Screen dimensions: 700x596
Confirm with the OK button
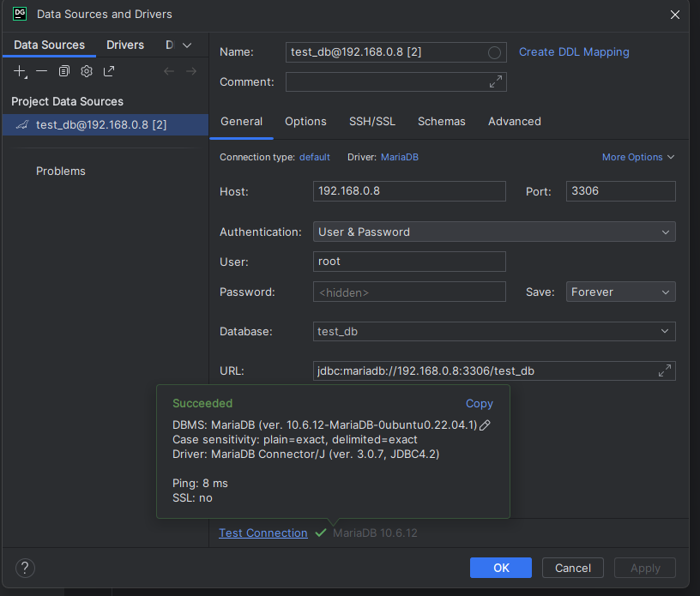coord(501,568)
